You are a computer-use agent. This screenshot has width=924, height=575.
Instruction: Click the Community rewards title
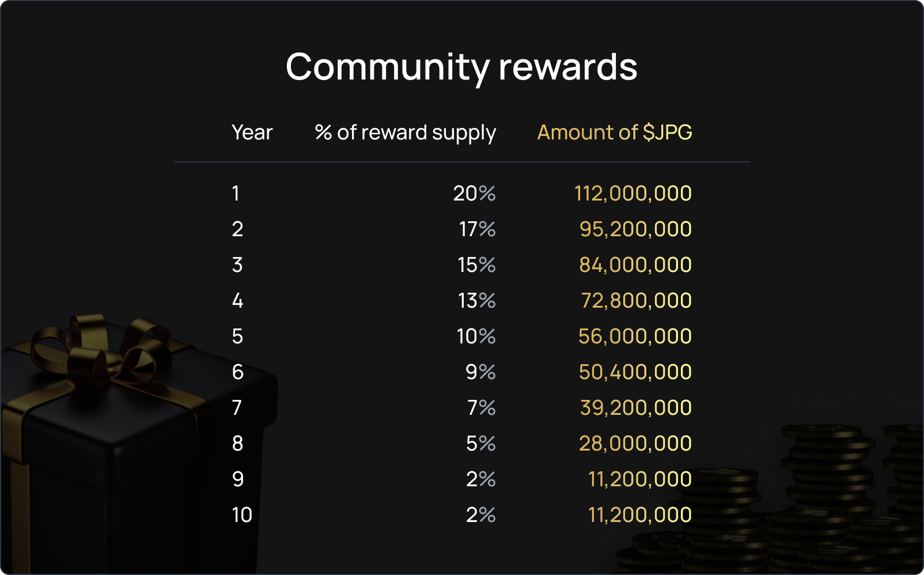(461, 67)
